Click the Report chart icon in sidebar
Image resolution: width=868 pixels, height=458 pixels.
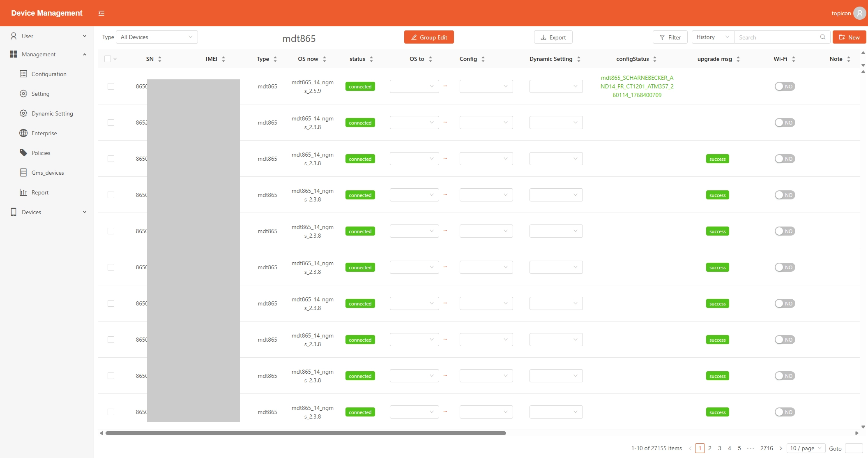tap(23, 192)
